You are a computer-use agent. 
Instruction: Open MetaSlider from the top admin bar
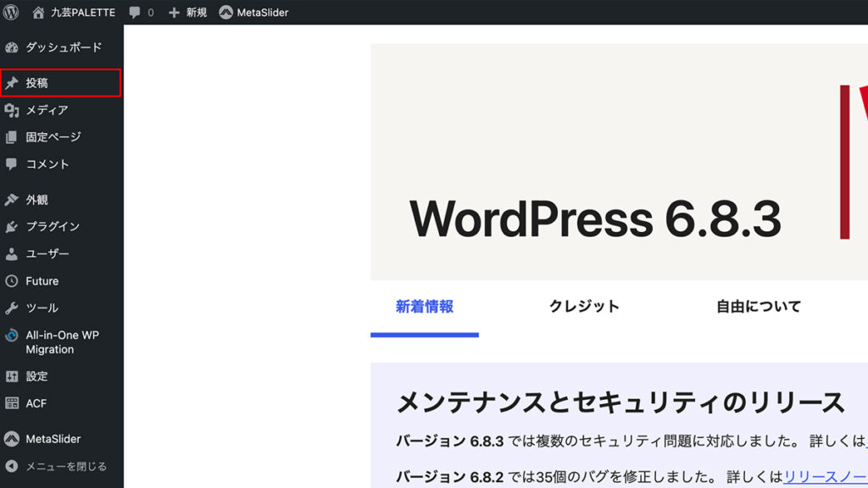point(253,13)
